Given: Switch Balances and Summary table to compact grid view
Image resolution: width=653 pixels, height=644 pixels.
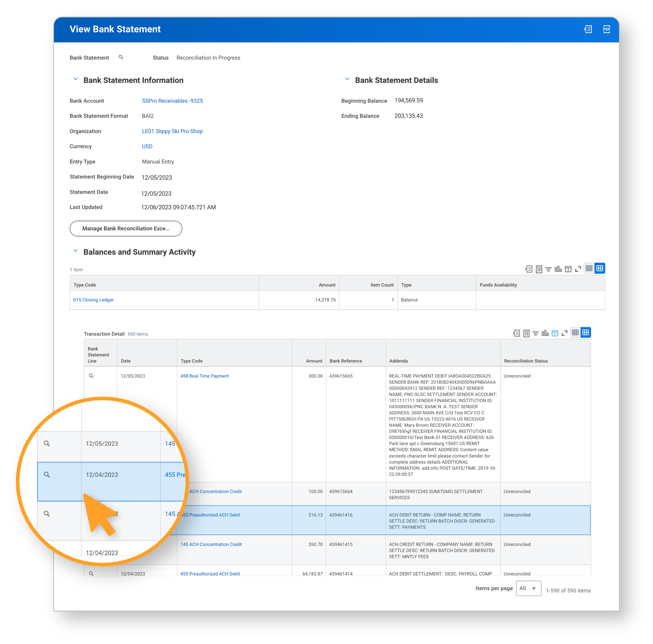Looking at the screenshot, I should pyautogui.click(x=589, y=268).
